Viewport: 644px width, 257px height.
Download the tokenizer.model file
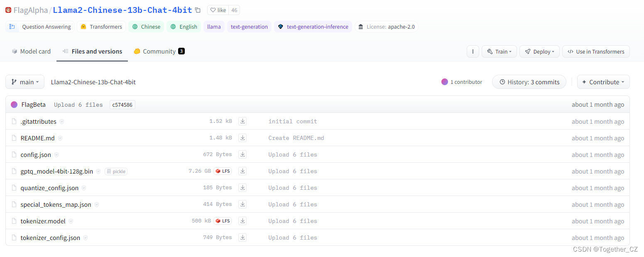[x=242, y=221]
